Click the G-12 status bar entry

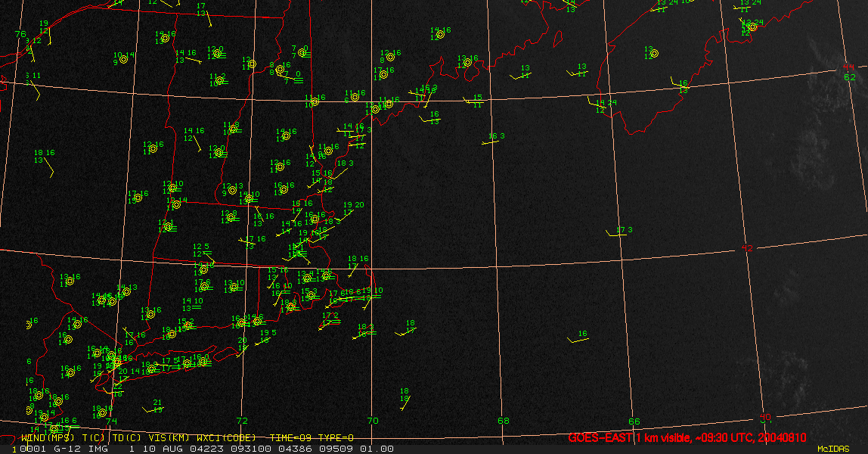pos(67,449)
